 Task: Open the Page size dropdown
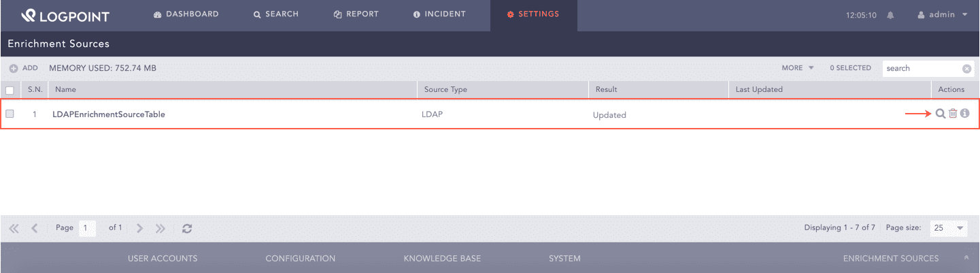[x=949, y=228]
